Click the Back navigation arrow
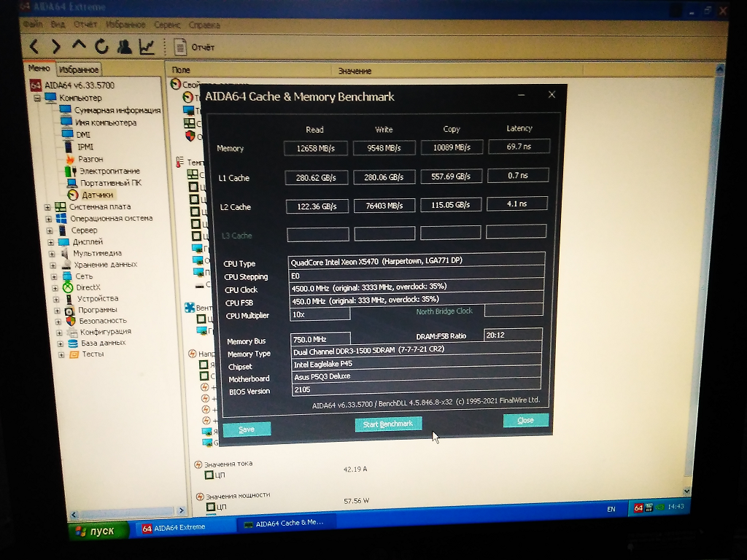The width and height of the screenshot is (747, 560). [x=34, y=46]
